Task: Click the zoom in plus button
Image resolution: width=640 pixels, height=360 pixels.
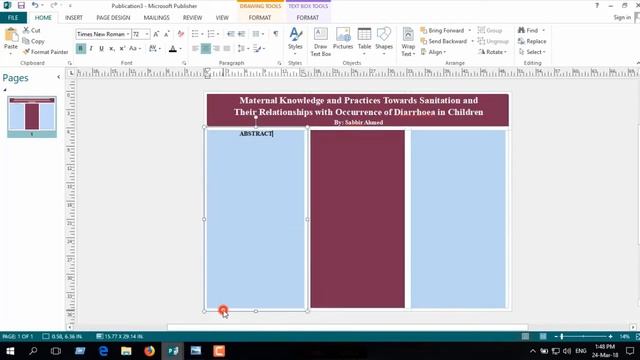Action: [x=610, y=336]
